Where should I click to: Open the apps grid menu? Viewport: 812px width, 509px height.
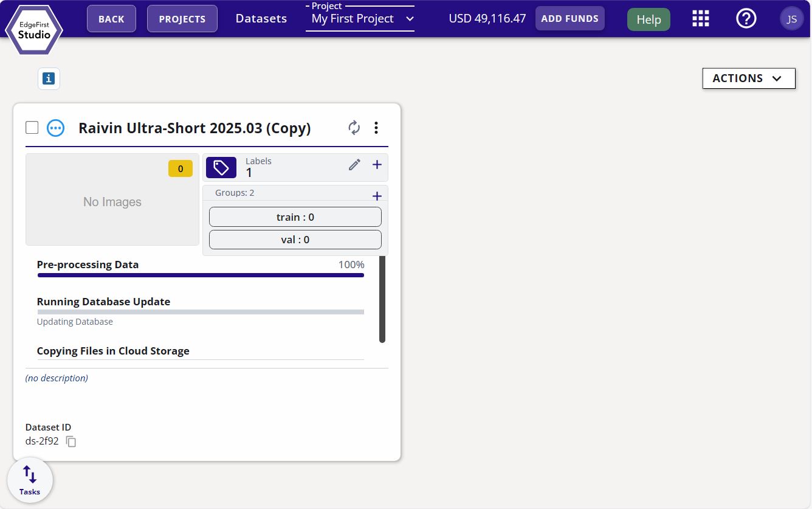701,19
